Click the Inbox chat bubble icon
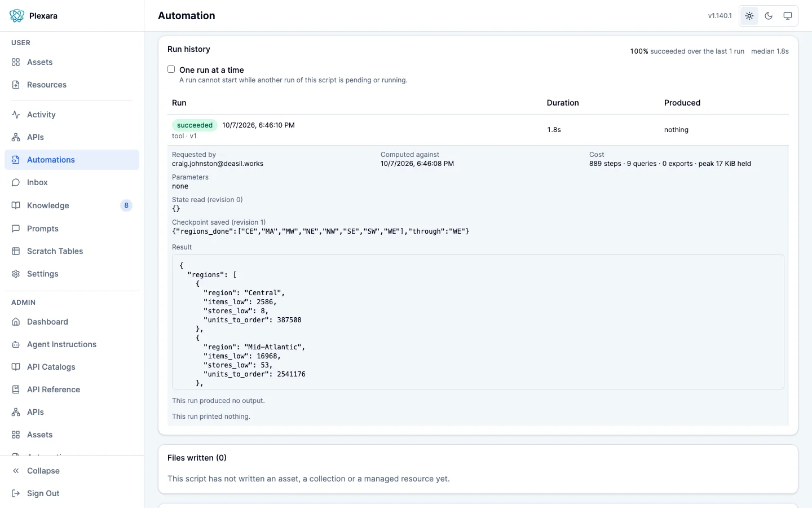This screenshot has width=812, height=508. (x=16, y=182)
